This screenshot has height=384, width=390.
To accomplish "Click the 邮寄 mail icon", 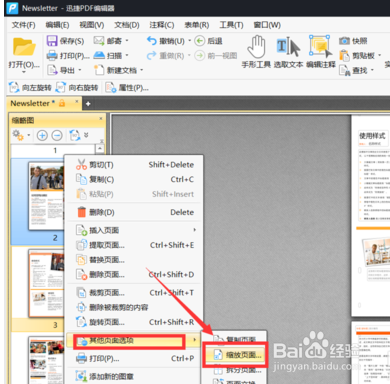I will (99, 41).
